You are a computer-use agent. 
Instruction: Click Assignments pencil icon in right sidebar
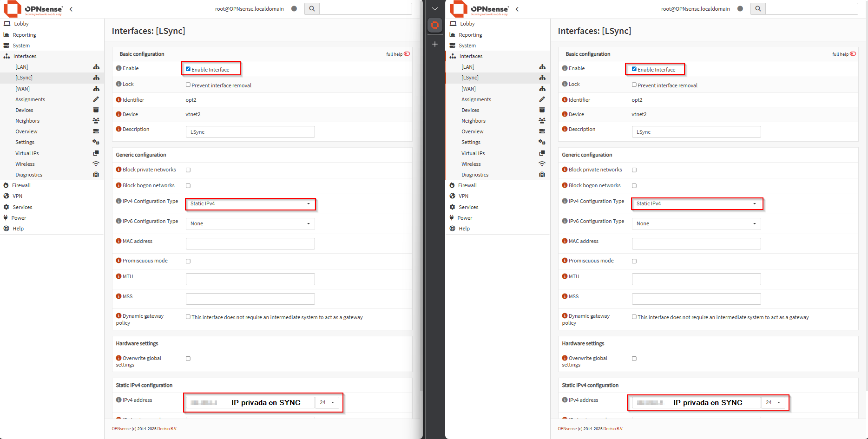click(x=542, y=99)
